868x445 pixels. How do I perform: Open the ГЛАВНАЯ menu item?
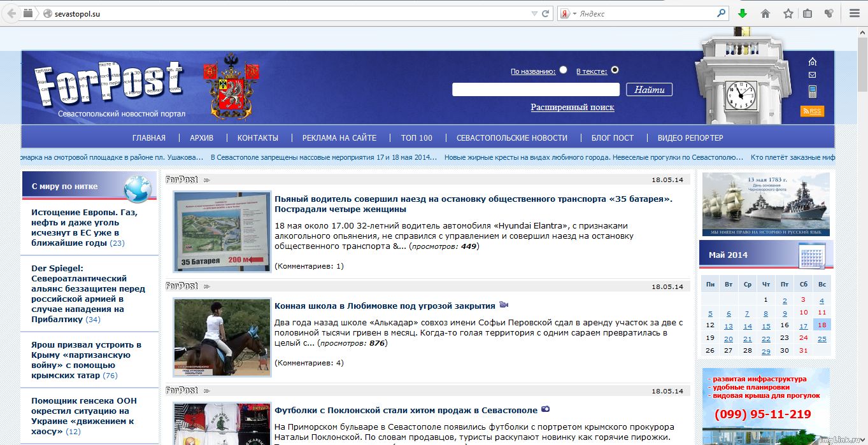pos(149,138)
